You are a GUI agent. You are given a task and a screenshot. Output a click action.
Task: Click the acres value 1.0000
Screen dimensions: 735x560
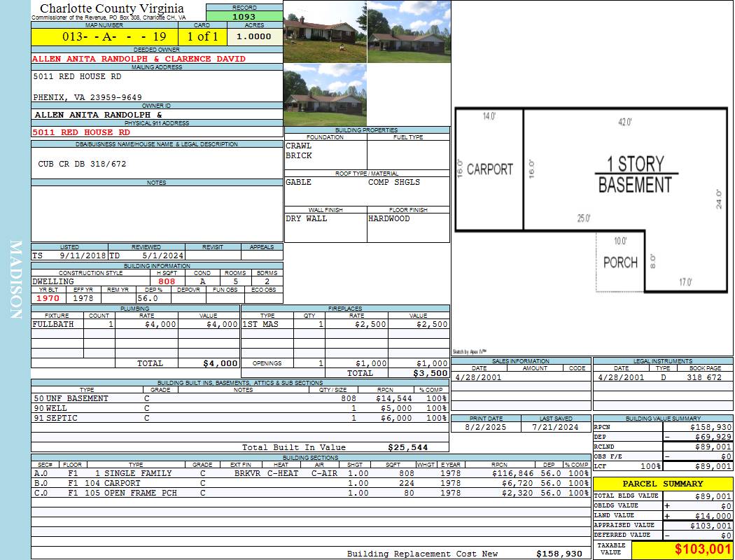253,36
